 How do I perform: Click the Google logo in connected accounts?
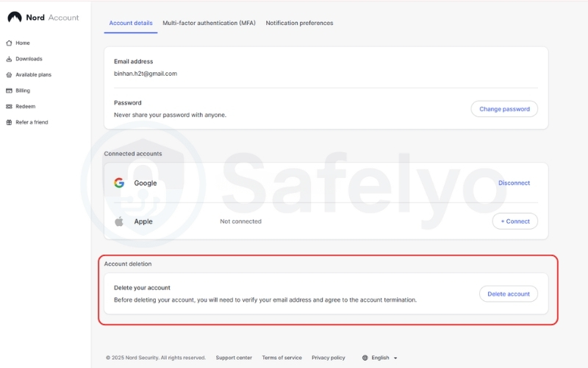(x=119, y=183)
